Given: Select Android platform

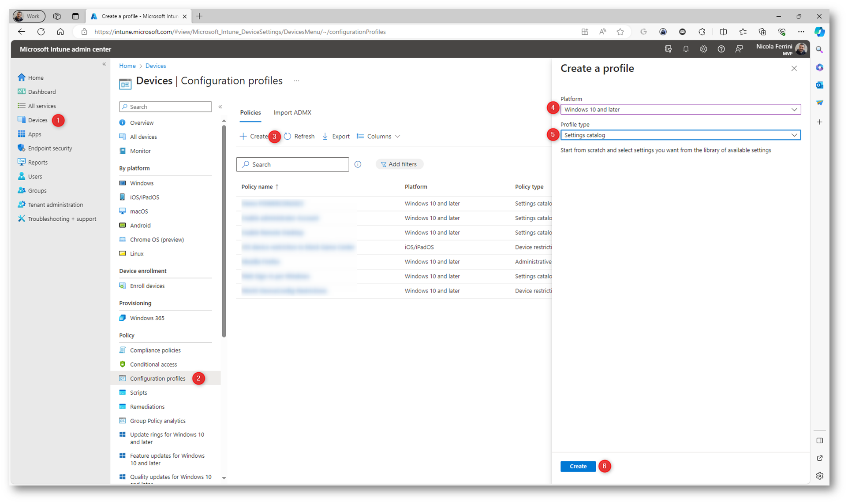Looking at the screenshot, I should (135, 225).
